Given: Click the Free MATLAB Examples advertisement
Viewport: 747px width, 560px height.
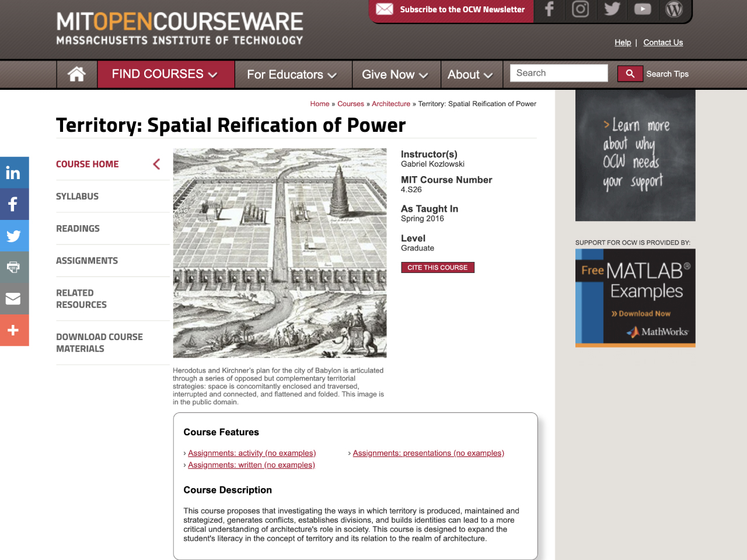Looking at the screenshot, I should pos(635,297).
